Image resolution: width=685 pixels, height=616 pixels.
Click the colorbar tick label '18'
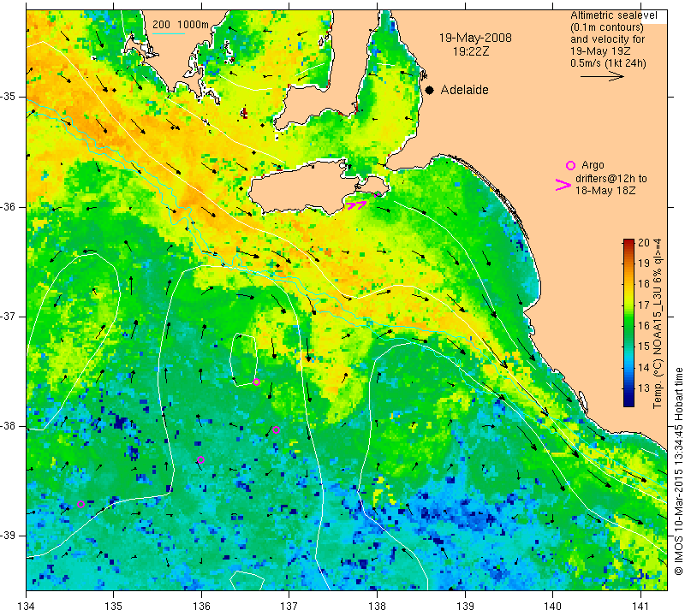(x=644, y=284)
